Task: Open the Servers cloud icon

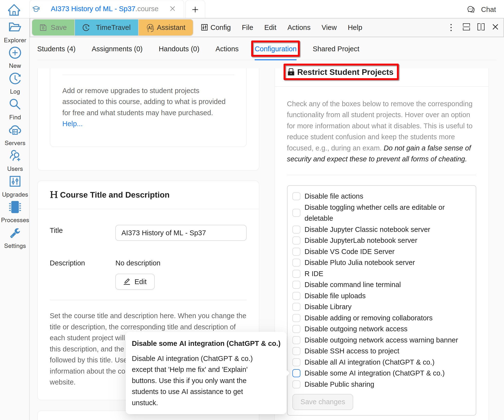Action: click(x=15, y=131)
